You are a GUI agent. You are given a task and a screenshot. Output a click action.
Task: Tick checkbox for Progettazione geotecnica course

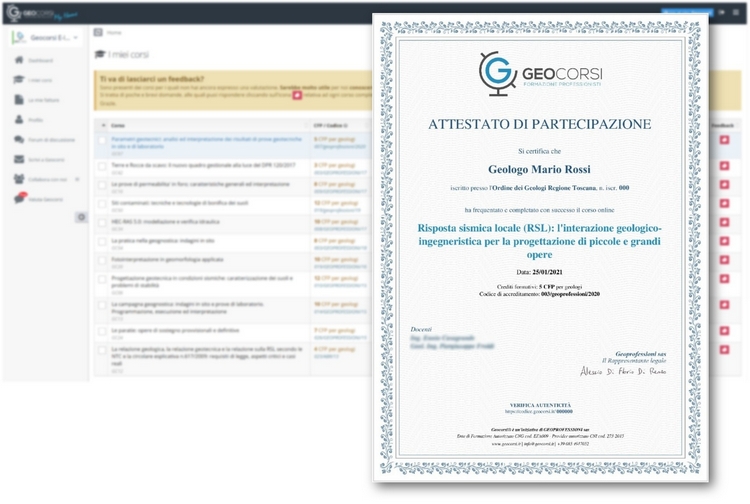point(102,279)
